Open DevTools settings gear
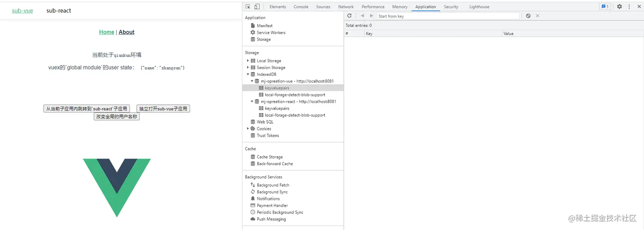Image resolution: width=644 pixels, height=230 pixels. [x=619, y=6]
